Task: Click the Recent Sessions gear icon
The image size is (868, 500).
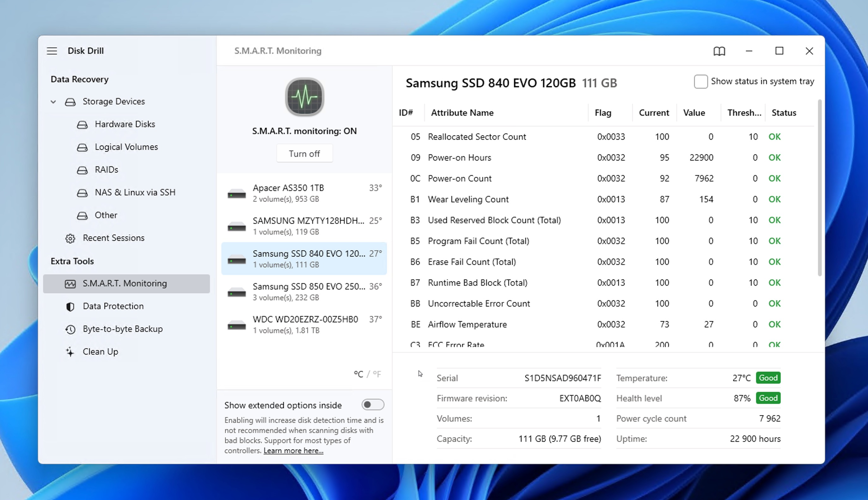Action: coord(70,238)
